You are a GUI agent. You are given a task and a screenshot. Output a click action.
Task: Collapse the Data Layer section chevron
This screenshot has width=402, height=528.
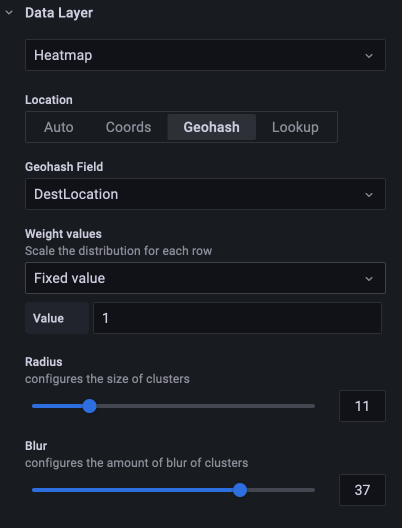[9, 13]
